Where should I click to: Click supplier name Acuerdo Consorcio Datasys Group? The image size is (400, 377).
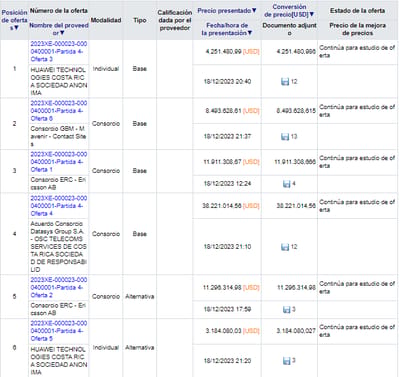pos(59,247)
